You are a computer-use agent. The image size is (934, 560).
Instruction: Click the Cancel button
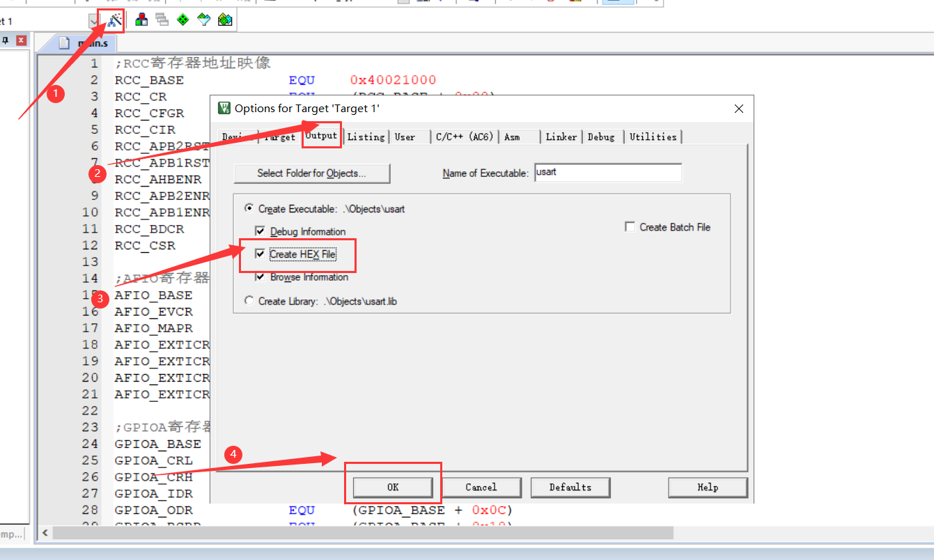pyautogui.click(x=481, y=487)
